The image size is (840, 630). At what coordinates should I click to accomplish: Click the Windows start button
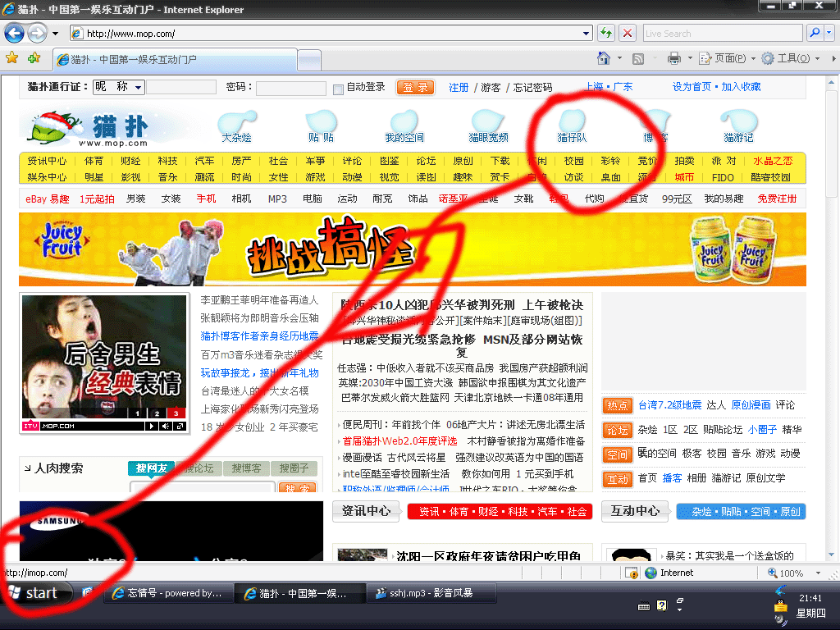pos(36,592)
